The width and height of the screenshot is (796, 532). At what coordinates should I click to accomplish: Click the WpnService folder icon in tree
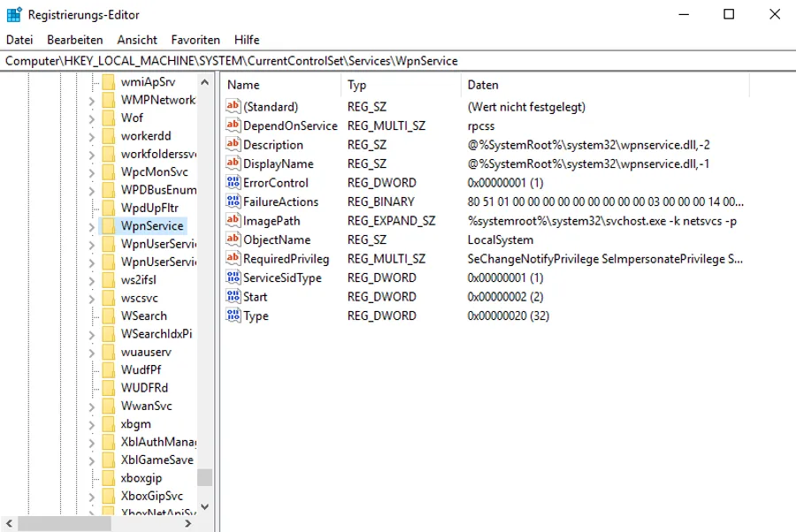(x=108, y=225)
